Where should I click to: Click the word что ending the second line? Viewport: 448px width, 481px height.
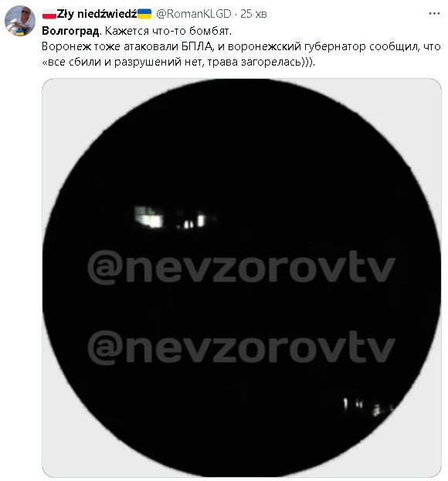[x=432, y=46]
